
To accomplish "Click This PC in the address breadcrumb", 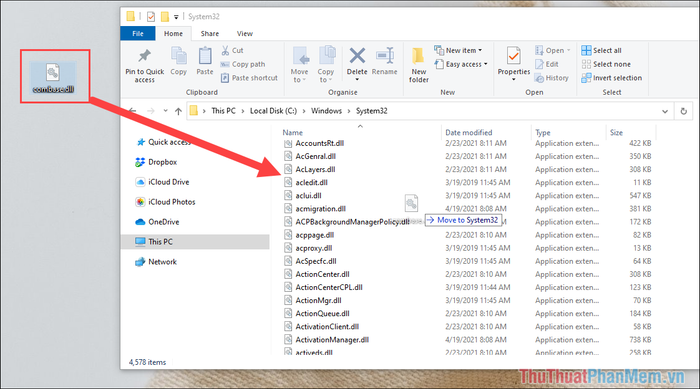I will click(x=223, y=111).
